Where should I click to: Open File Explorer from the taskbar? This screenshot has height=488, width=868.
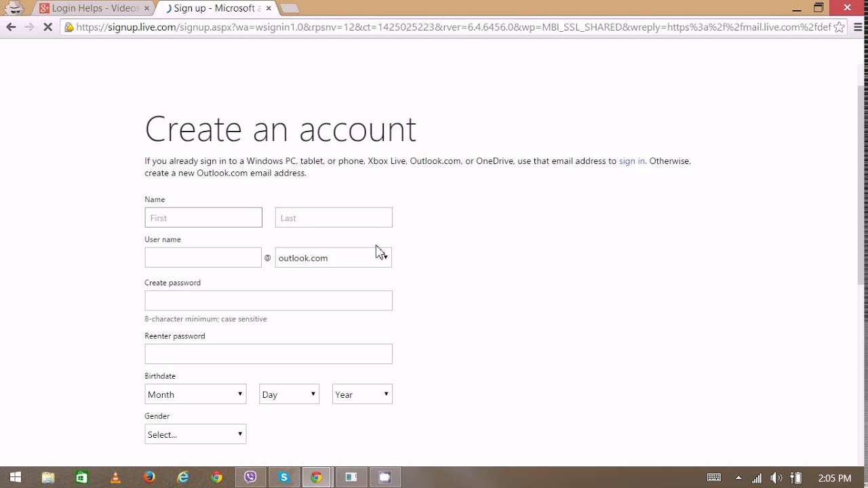pyautogui.click(x=48, y=478)
